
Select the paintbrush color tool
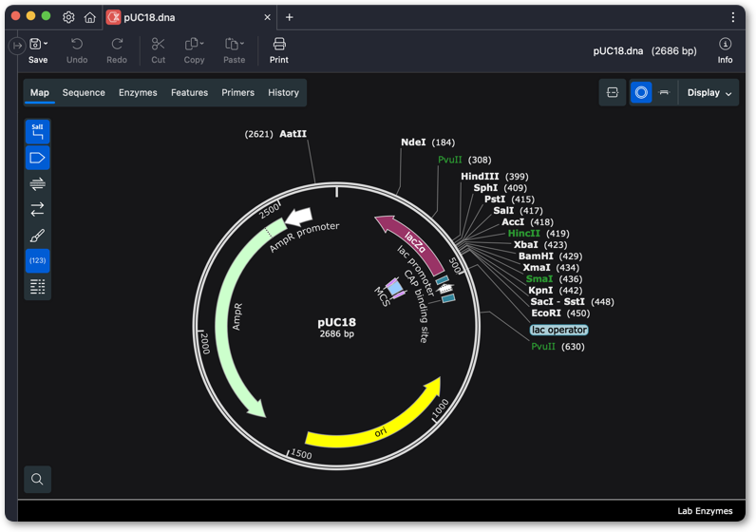coord(37,236)
